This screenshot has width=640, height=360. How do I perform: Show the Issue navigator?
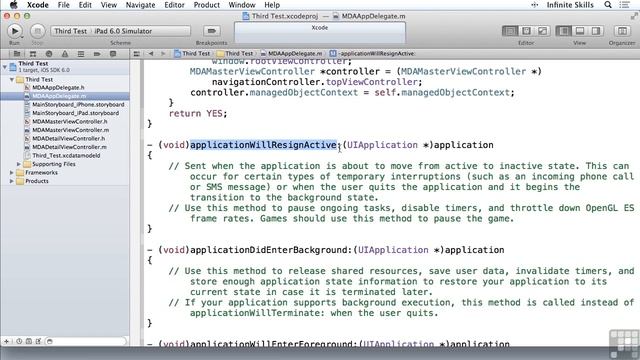click(x=65, y=54)
